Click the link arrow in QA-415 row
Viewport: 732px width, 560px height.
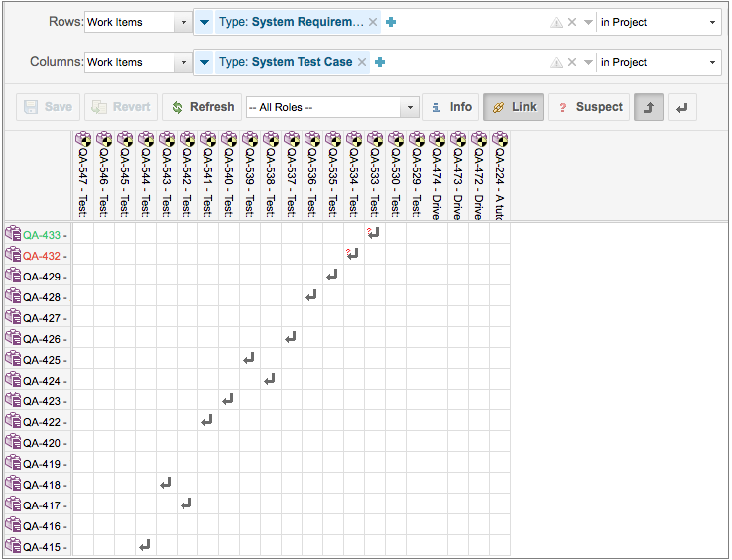[x=145, y=545]
